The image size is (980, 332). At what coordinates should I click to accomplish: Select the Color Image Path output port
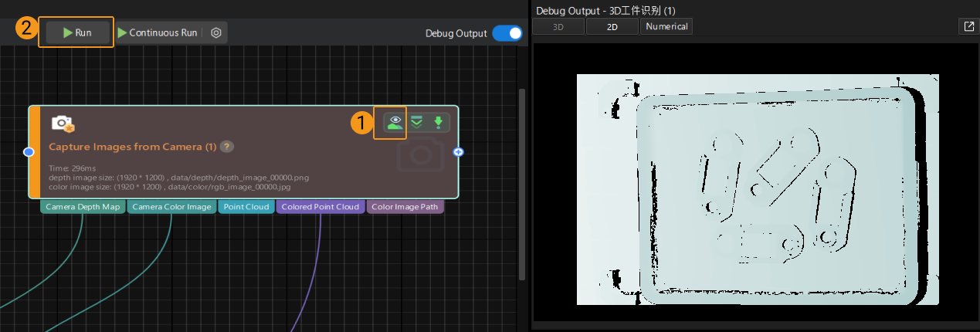pyautogui.click(x=405, y=207)
